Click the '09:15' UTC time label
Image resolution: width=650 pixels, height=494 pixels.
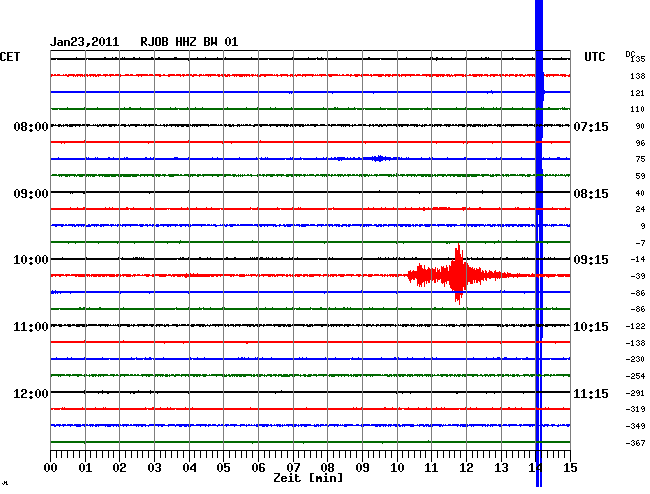click(x=591, y=260)
